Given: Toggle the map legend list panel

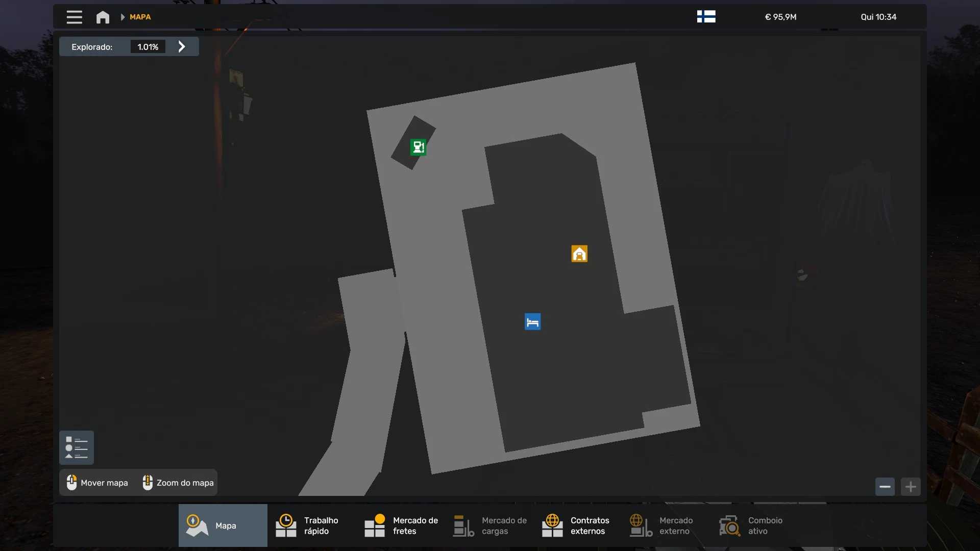Looking at the screenshot, I should (x=77, y=447).
